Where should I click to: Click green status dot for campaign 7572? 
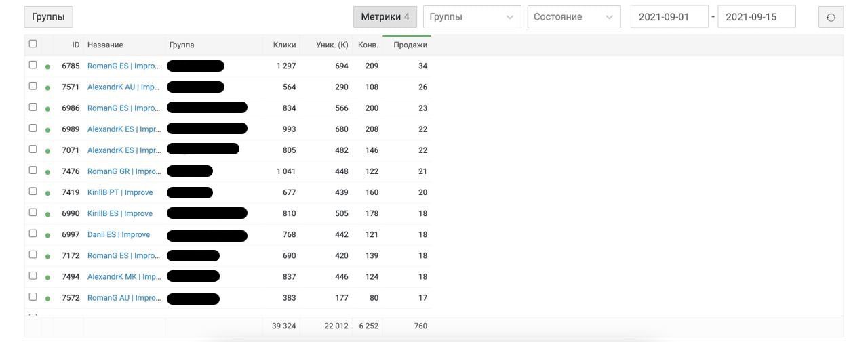click(x=47, y=299)
